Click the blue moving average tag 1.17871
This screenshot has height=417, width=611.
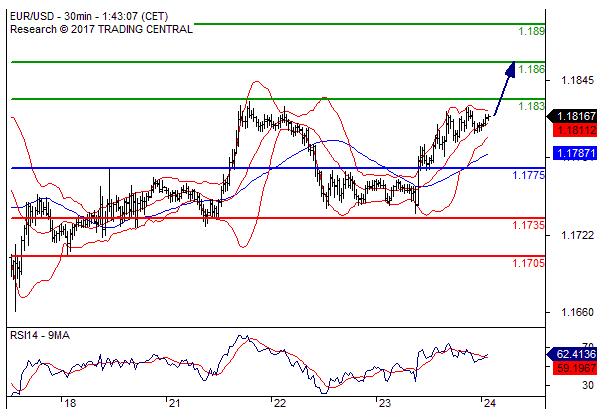575,153
